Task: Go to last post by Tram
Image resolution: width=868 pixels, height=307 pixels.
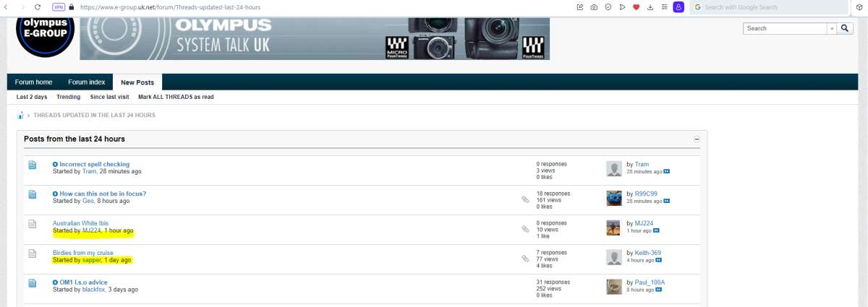Action: coord(667,172)
